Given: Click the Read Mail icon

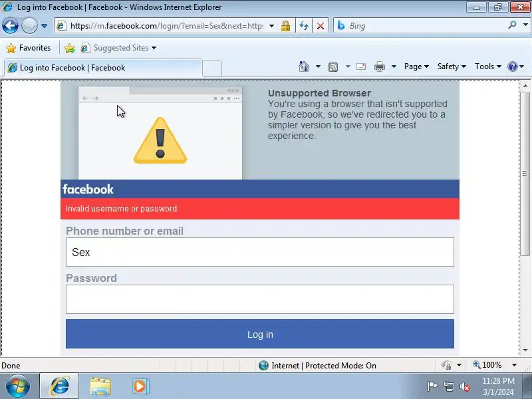Looking at the screenshot, I should point(361,66).
